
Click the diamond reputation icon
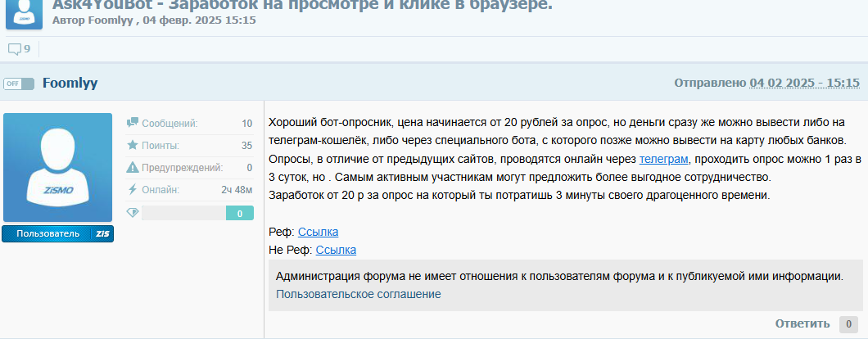(132, 213)
